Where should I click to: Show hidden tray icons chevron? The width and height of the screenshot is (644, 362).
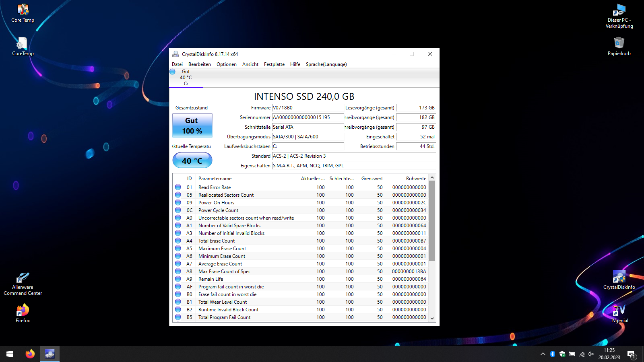543,354
